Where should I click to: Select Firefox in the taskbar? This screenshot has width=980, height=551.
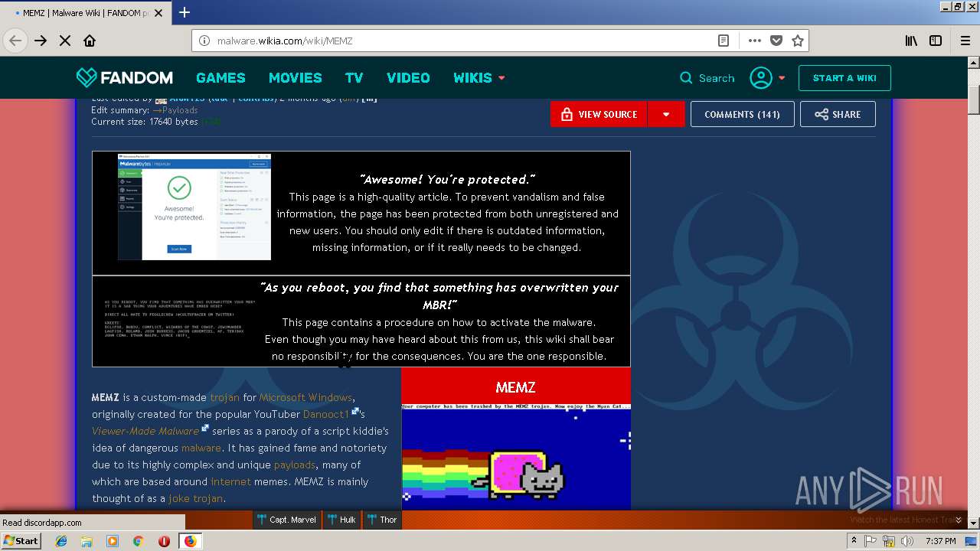point(190,541)
